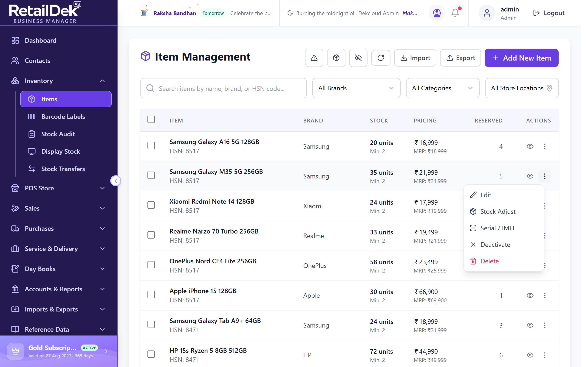Toggle the select-all checkbox in table header
This screenshot has width=588, height=367.
tap(151, 120)
